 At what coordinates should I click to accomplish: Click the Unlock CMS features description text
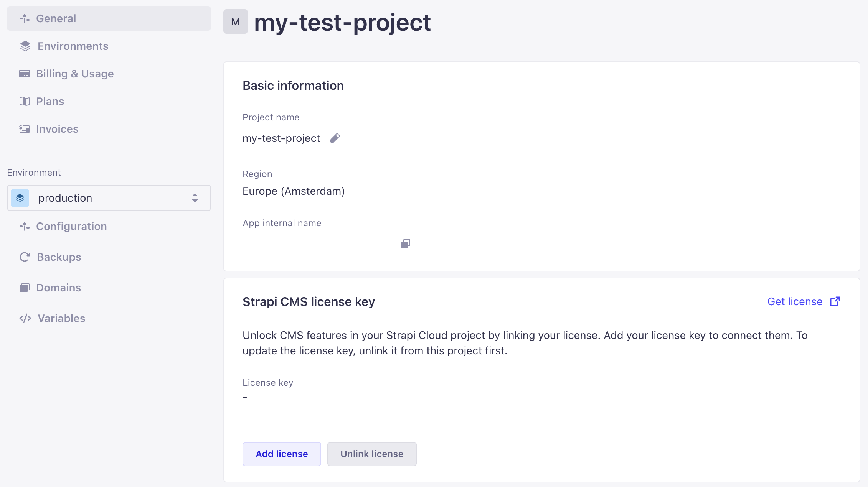coord(525,343)
